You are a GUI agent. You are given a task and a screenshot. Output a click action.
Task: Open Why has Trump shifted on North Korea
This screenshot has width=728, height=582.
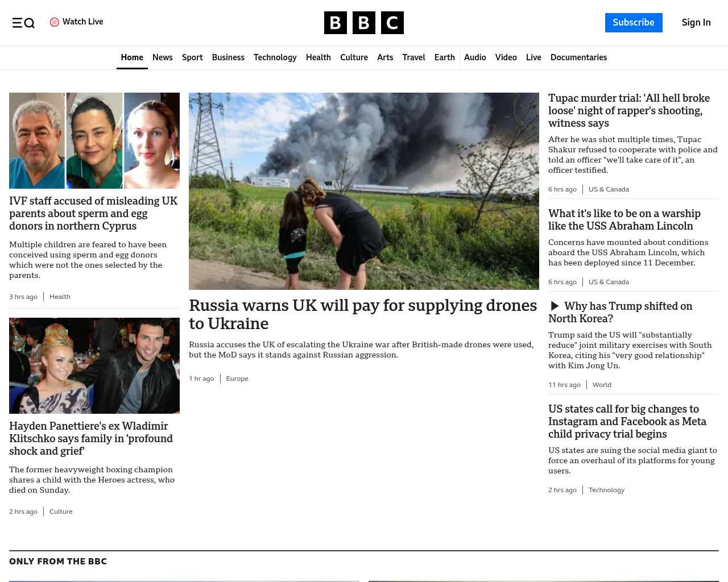[x=621, y=312]
